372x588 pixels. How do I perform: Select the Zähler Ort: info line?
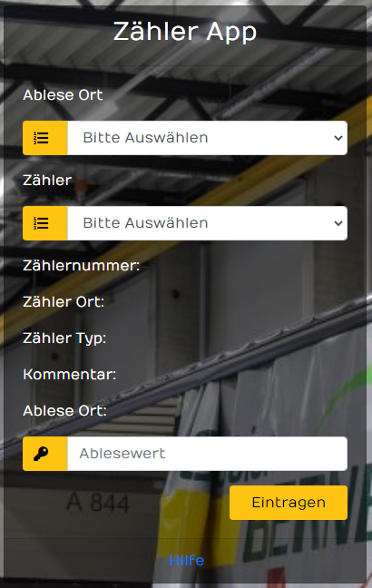click(x=64, y=302)
